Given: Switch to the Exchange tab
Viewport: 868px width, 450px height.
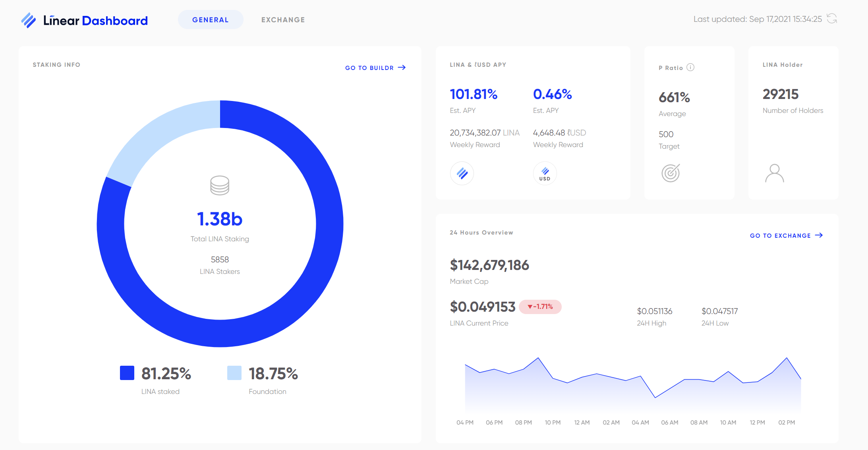Looking at the screenshot, I should point(283,20).
